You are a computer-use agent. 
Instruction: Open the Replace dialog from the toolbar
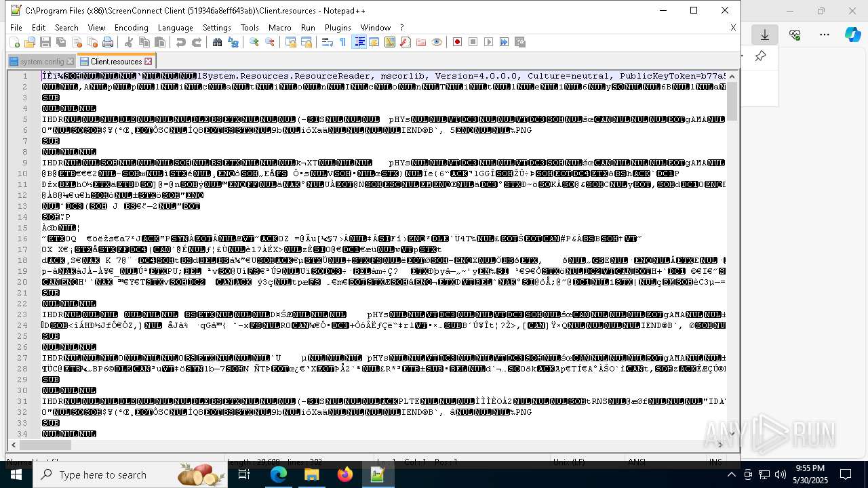pyautogui.click(x=233, y=42)
